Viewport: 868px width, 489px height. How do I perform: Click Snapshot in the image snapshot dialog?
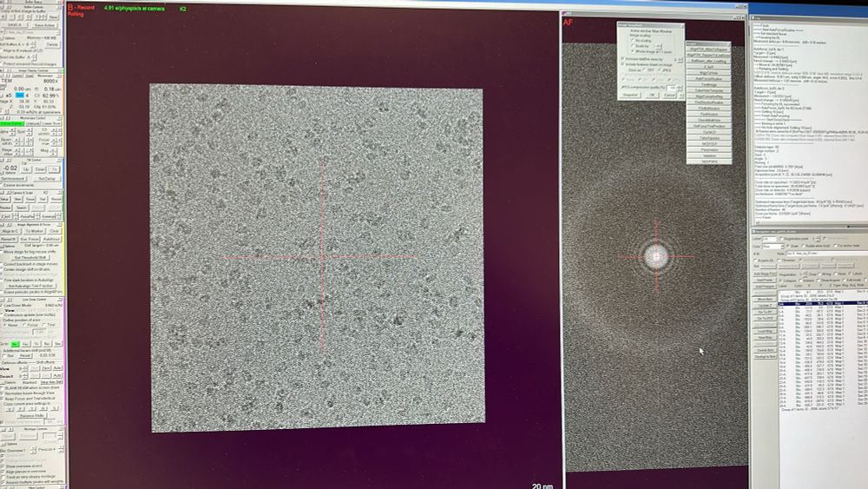630,96
